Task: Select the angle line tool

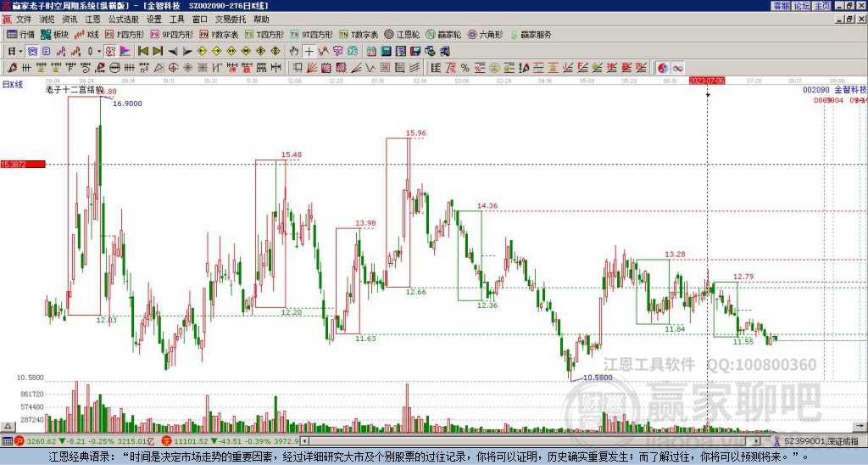Action: click(x=355, y=68)
